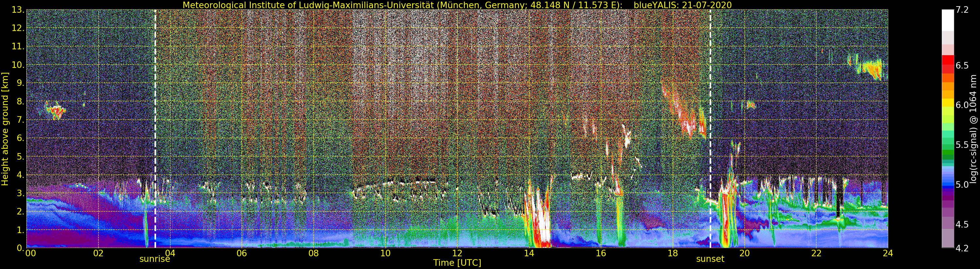The width and height of the screenshot is (980, 269).
Task: Click the height axis tick label 5
Action: (21, 157)
